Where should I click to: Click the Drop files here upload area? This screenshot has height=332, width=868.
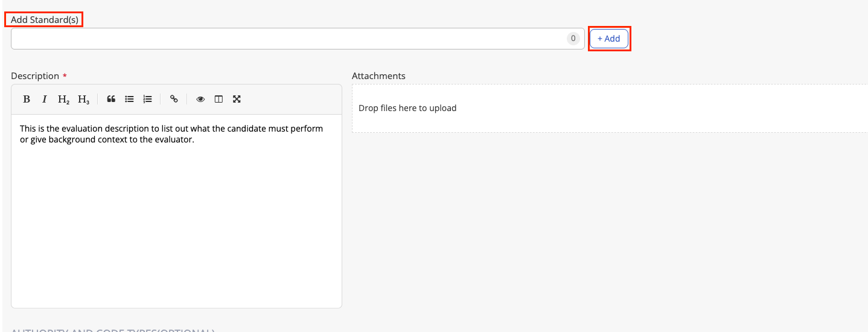[x=610, y=109]
